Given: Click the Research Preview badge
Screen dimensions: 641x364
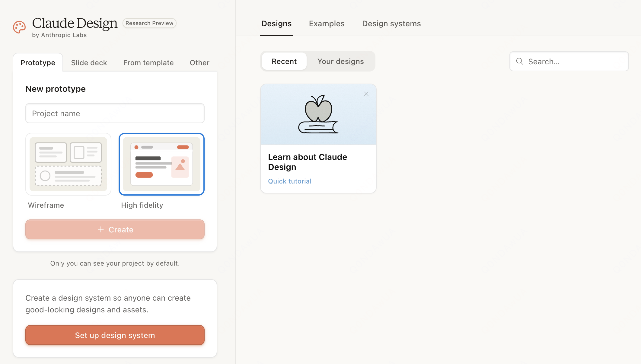Looking at the screenshot, I should pos(149,23).
